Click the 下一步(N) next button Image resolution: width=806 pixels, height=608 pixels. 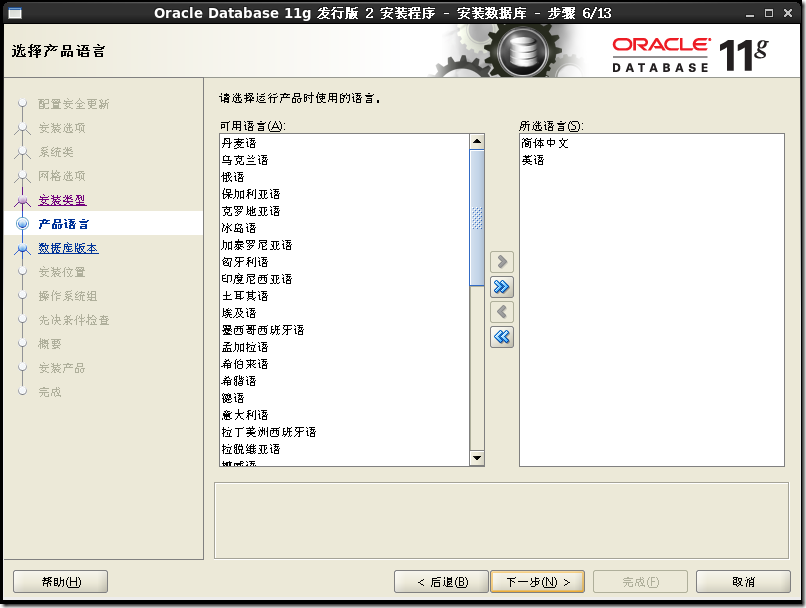538,582
